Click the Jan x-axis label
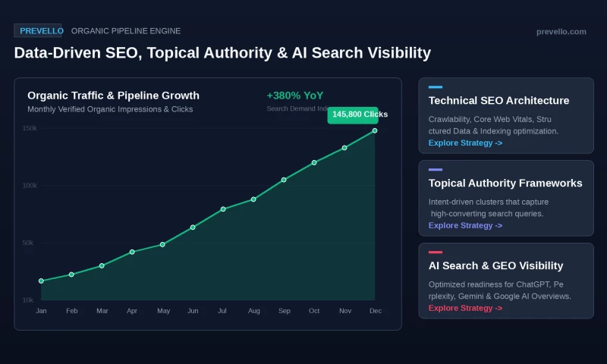 41,311
